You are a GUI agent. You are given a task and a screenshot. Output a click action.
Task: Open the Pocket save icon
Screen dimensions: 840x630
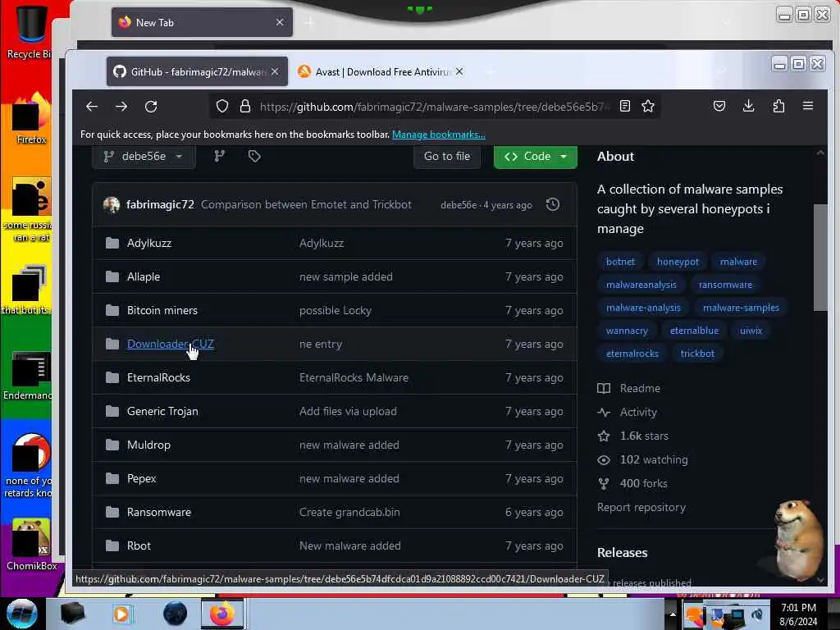click(x=719, y=106)
